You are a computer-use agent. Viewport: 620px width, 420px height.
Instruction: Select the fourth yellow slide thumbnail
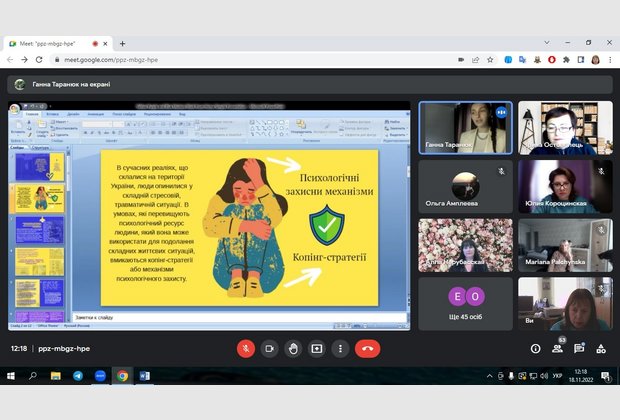click(x=39, y=261)
